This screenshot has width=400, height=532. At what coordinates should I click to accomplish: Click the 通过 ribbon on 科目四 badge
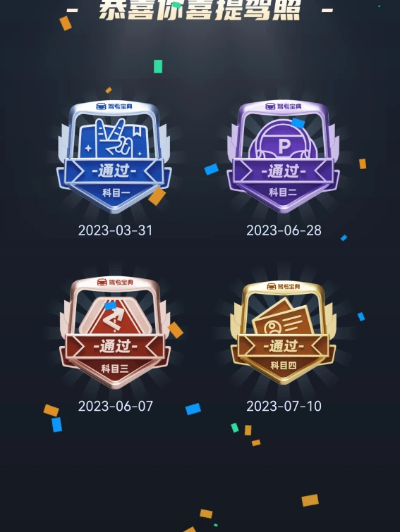pyautogui.click(x=283, y=346)
